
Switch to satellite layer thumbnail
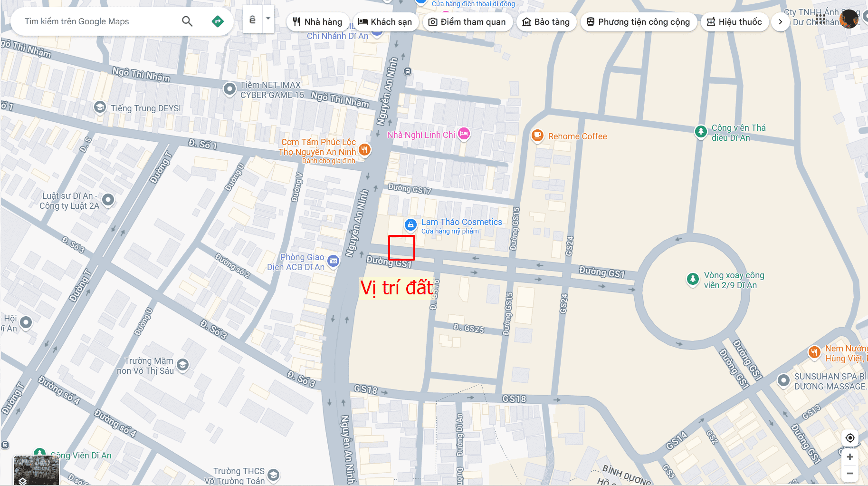[36, 470]
